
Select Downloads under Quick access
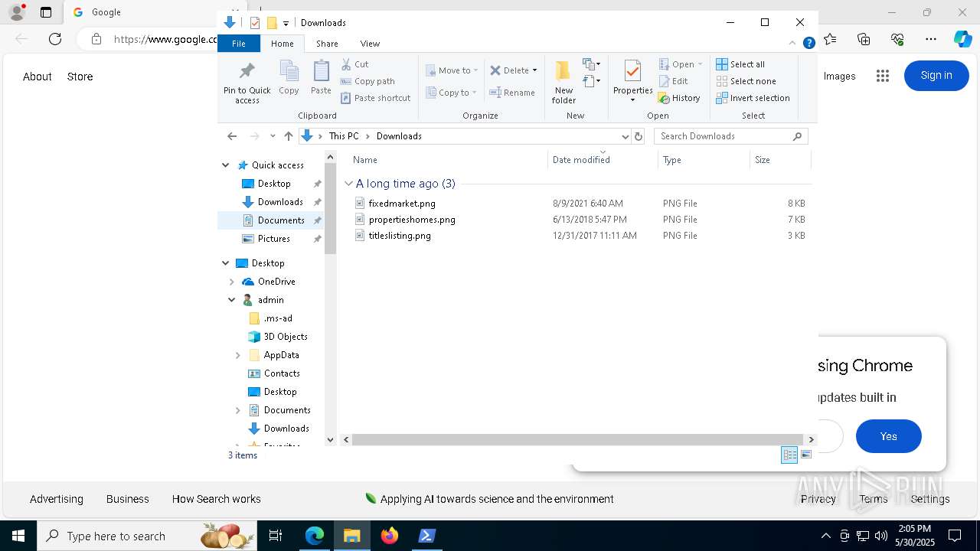click(280, 202)
